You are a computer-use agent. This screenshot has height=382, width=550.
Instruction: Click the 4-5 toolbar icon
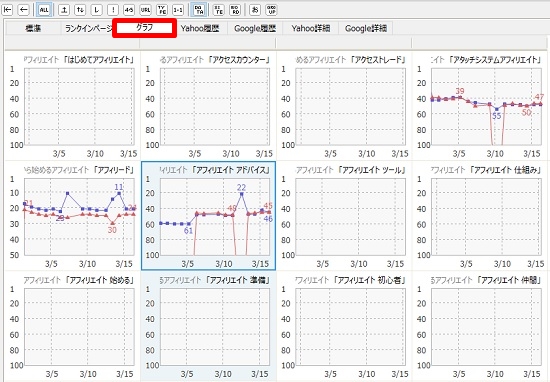(x=129, y=10)
